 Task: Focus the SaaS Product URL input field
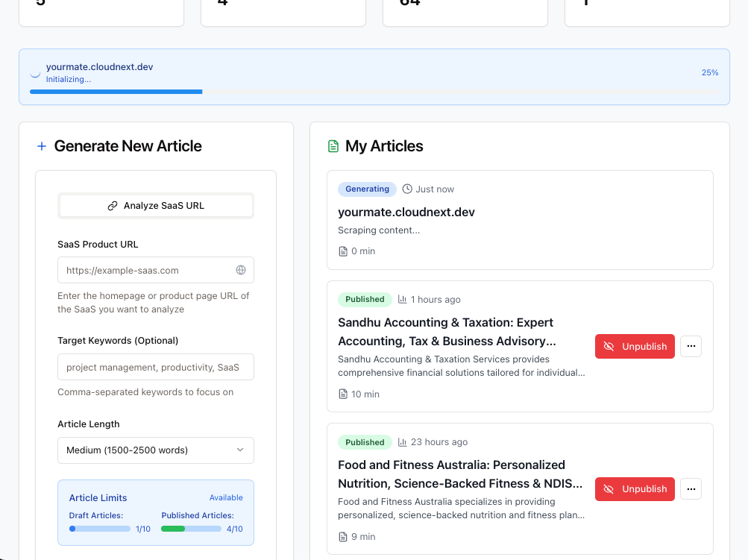pyautogui.click(x=156, y=270)
